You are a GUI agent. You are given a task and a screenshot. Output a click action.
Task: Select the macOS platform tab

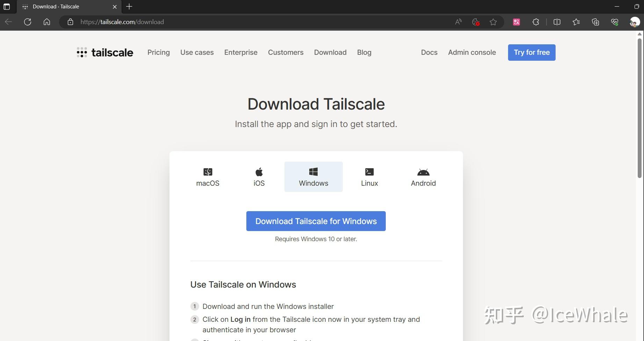[x=208, y=177]
